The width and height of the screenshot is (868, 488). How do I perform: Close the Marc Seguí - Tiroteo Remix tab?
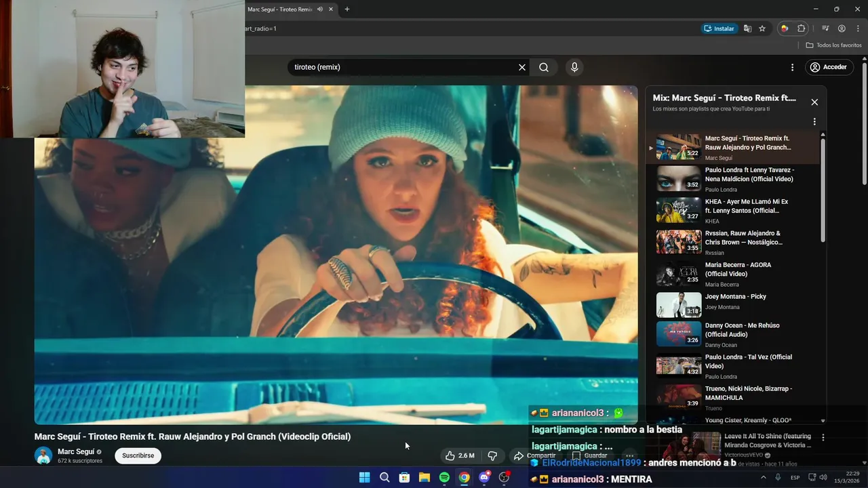point(331,9)
